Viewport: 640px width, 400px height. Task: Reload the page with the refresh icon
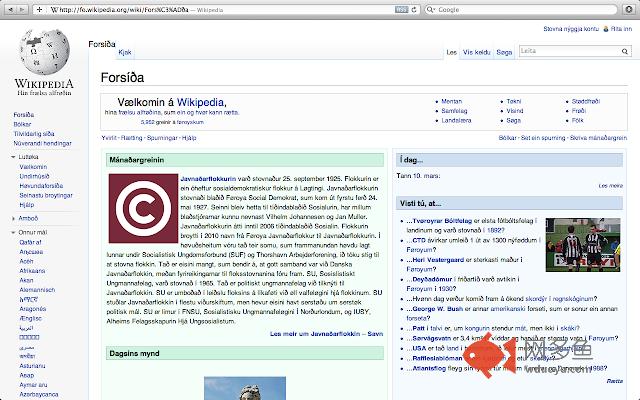point(414,9)
